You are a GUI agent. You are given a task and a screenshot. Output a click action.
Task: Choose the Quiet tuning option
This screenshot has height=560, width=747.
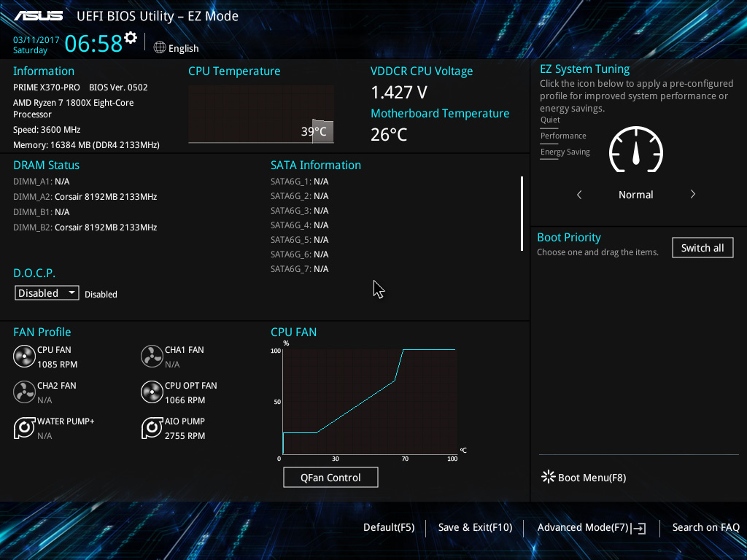550,120
